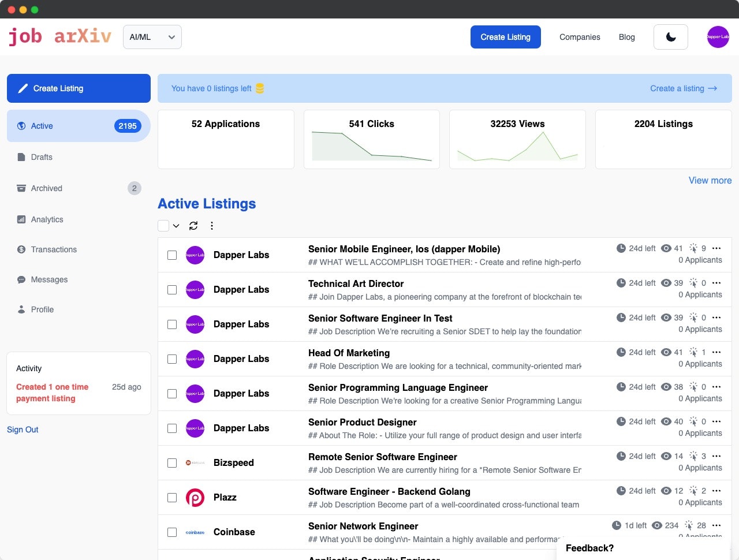739x560 pixels.
Task: Check the Bizspeed listing checkbox
Action: pos(172,463)
